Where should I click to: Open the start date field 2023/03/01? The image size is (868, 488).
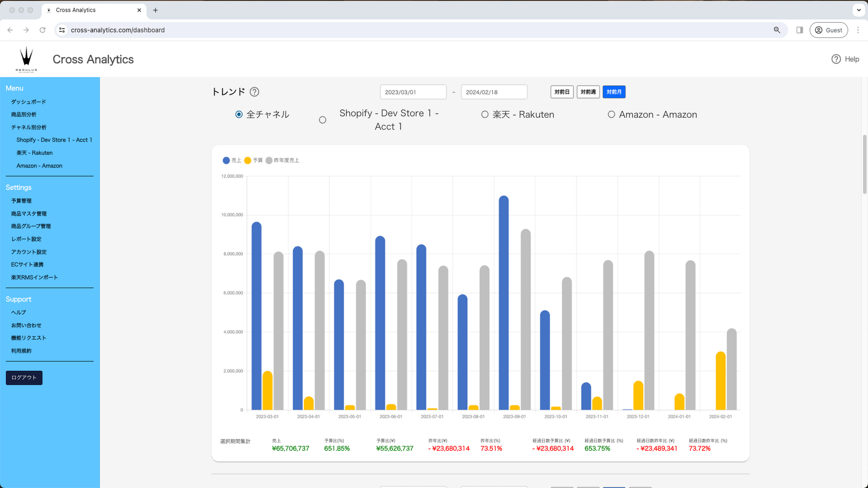coord(413,92)
